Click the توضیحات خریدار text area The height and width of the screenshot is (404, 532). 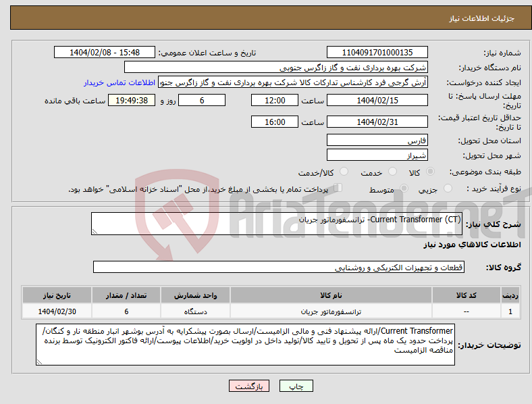[x=245, y=345]
